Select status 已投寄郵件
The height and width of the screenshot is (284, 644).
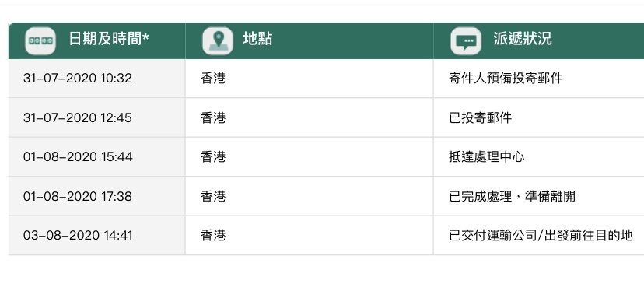[481, 118]
